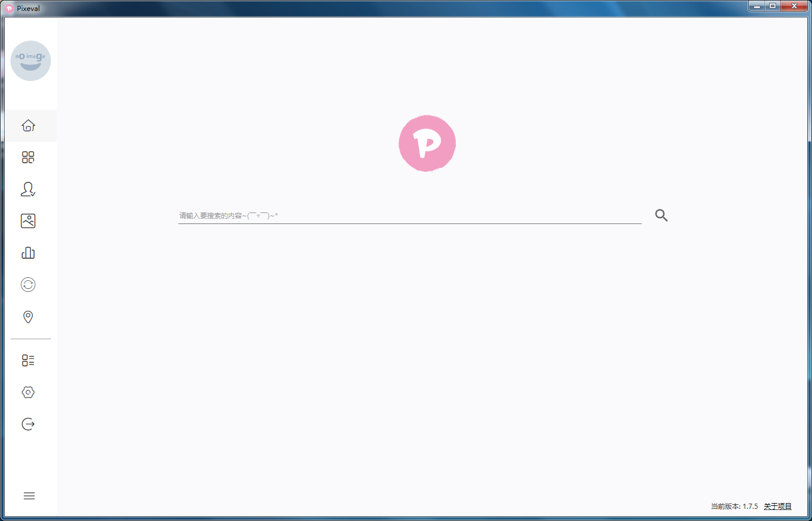This screenshot has width=812, height=521.
Task: Minimize the Pixeval window
Action: click(x=756, y=6)
